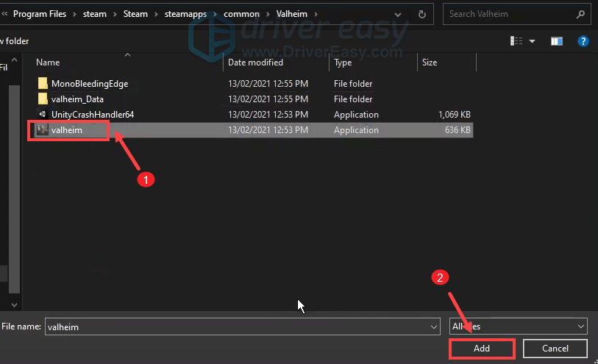
Task: Click the change view layout icon
Action: coord(516,40)
